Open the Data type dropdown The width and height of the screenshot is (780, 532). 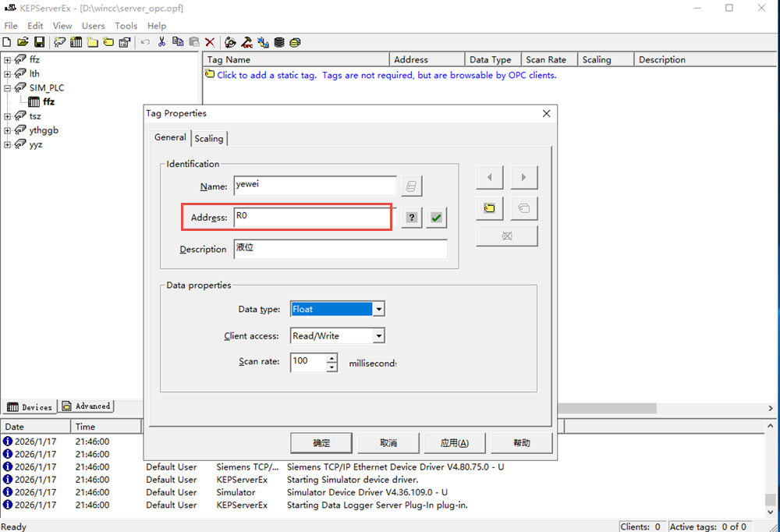pos(378,310)
